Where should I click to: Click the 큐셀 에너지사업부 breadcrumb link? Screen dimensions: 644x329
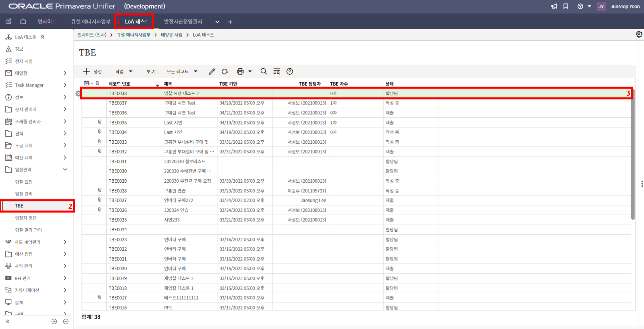(133, 35)
